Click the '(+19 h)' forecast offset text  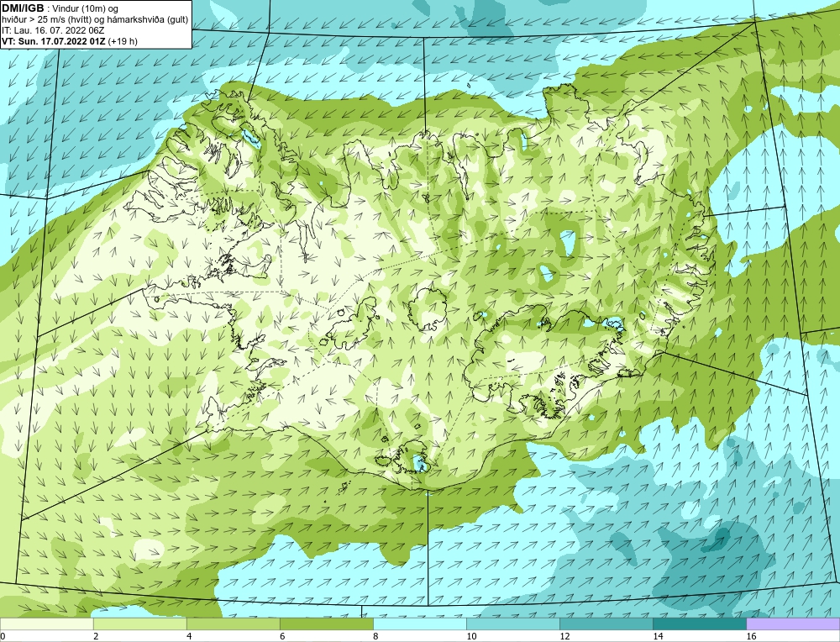tap(123, 41)
